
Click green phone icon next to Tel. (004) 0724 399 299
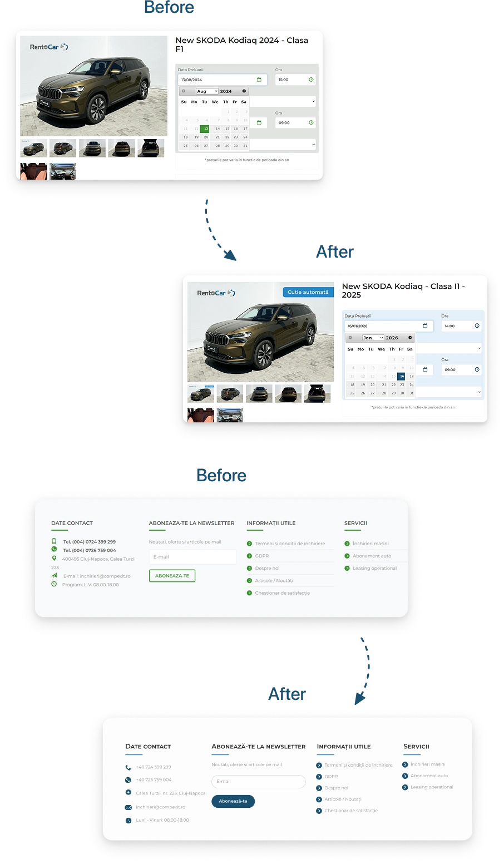pyautogui.click(x=54, y=541)
